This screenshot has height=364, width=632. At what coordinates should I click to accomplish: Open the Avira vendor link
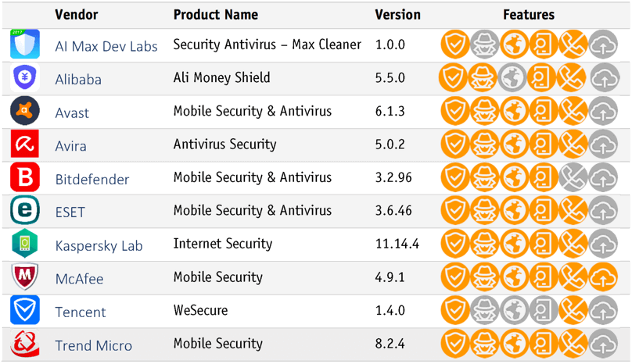(70, 146)
